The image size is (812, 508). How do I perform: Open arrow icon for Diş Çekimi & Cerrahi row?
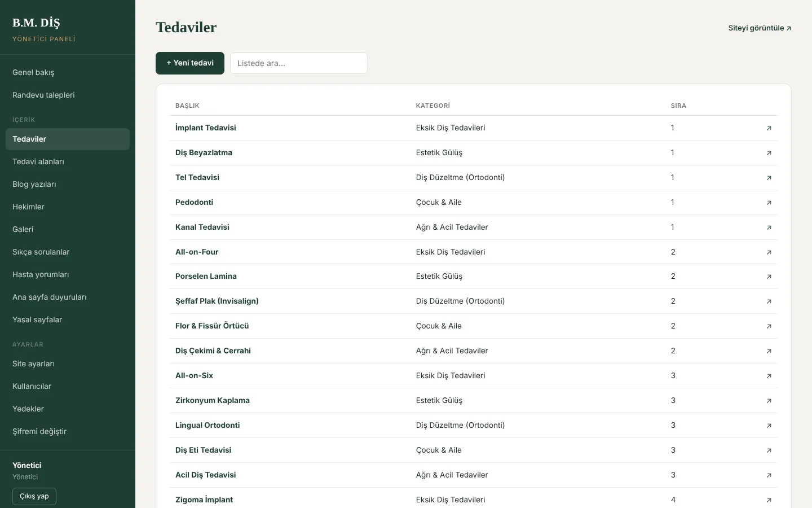(x=769, y=351)
